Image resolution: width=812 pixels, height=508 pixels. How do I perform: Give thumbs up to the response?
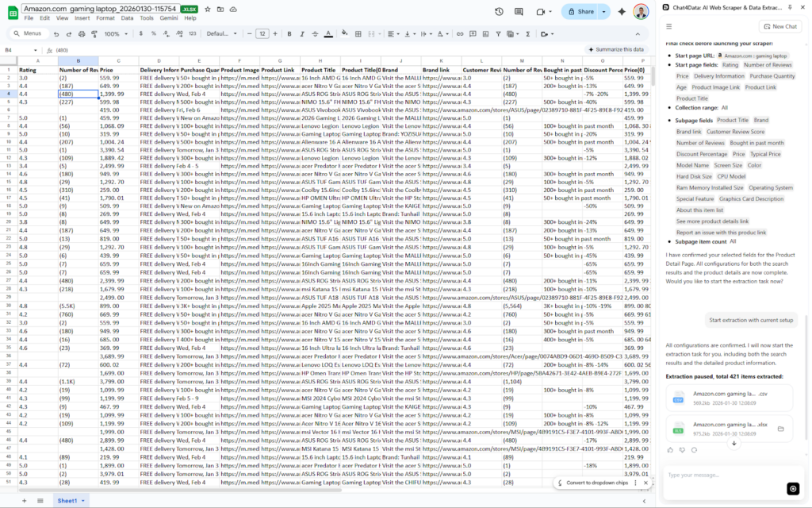[670, 450]
